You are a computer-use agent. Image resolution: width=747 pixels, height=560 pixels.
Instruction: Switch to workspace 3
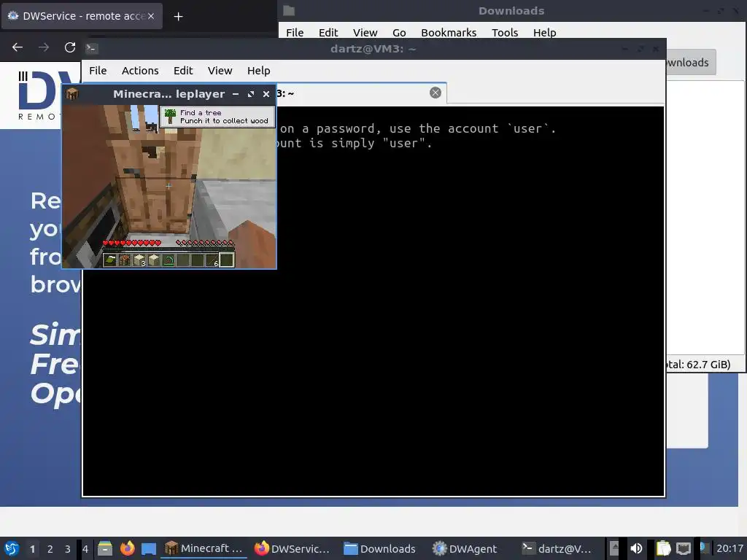click(68, 549)
